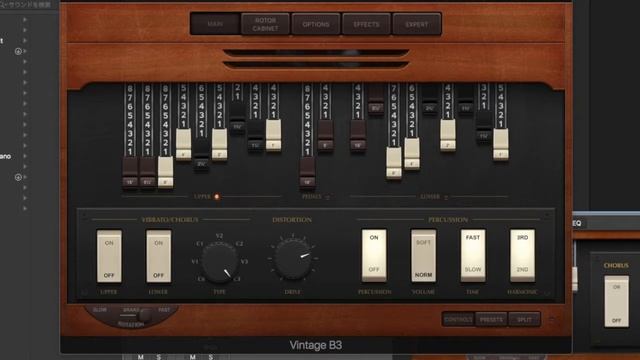Screen dimensions: 640x360
Task: Expand the library row labeled 'ano'
Action: point(25,156)
